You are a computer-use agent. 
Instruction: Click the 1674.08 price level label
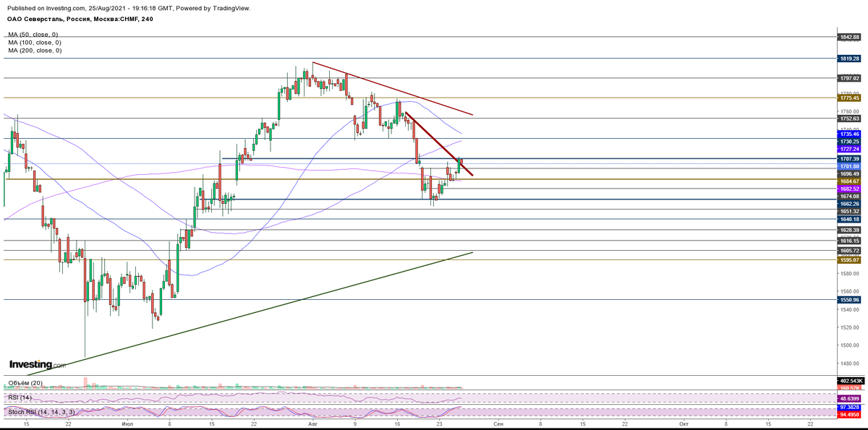[x=849, y=196]
